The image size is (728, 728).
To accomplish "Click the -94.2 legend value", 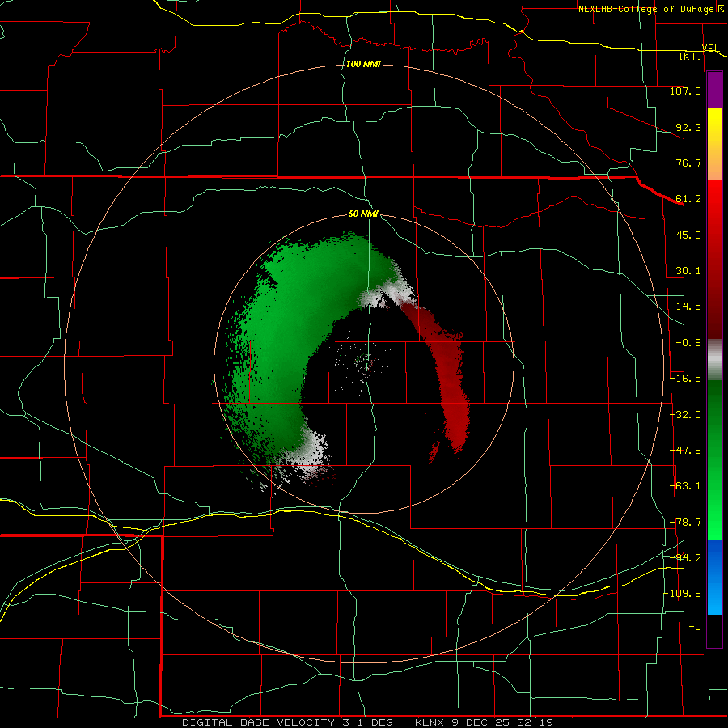I will 685,557.
